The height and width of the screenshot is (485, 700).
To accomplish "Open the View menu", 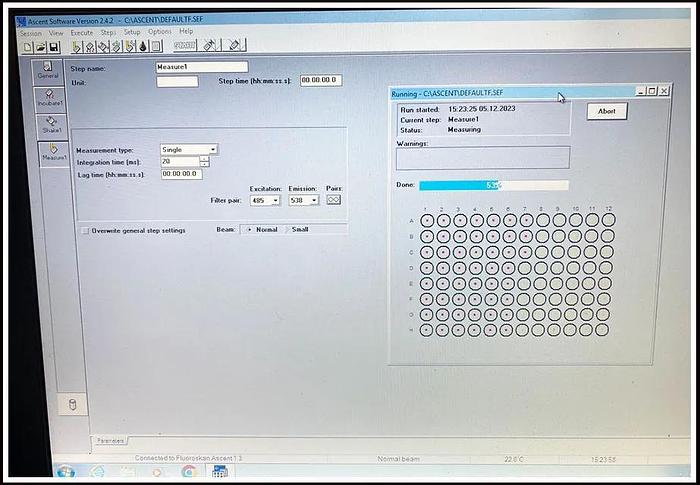I will [x=56, y=33].
